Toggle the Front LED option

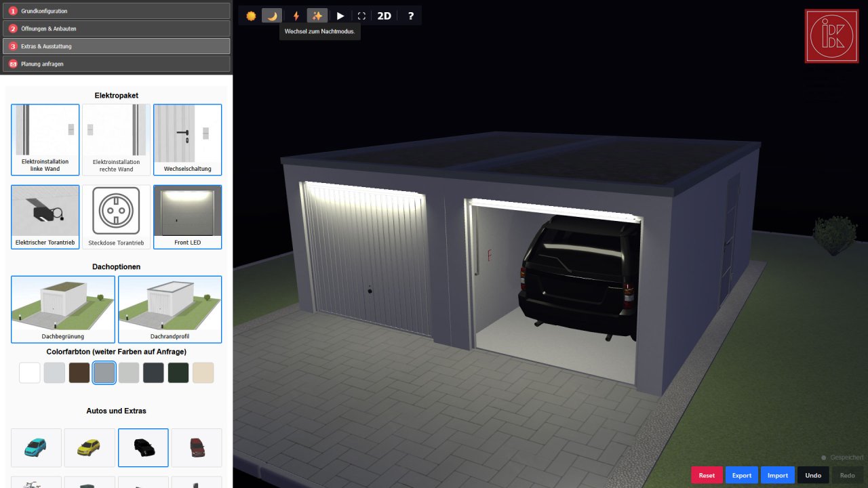pyautogui.click(x=188, y=217)
